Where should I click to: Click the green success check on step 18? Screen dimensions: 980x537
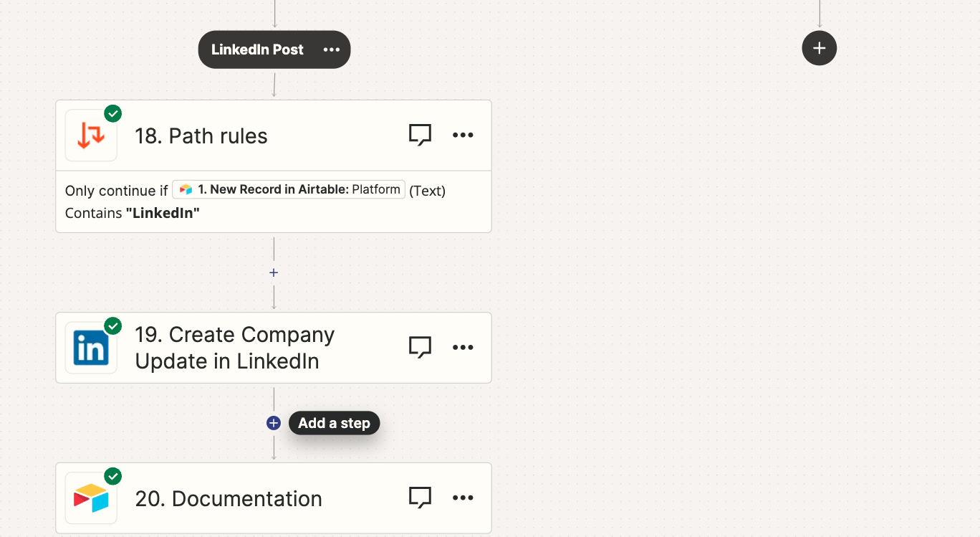[x=113, y=113]
